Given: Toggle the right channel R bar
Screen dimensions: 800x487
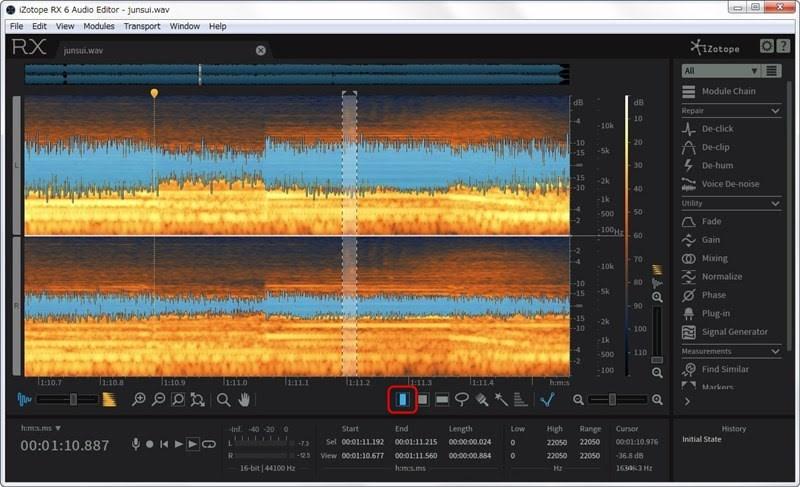Looking at the screenshot, I should (17, 306).
